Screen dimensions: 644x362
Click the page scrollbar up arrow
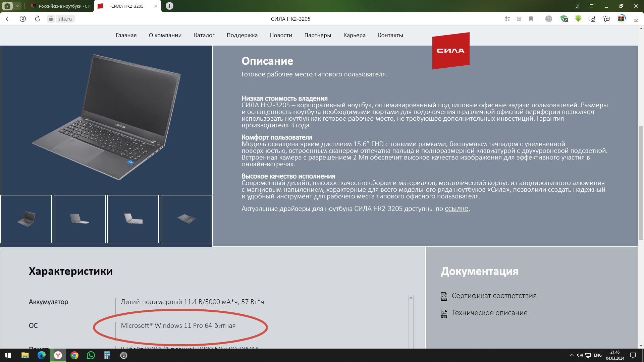[641, 28]
